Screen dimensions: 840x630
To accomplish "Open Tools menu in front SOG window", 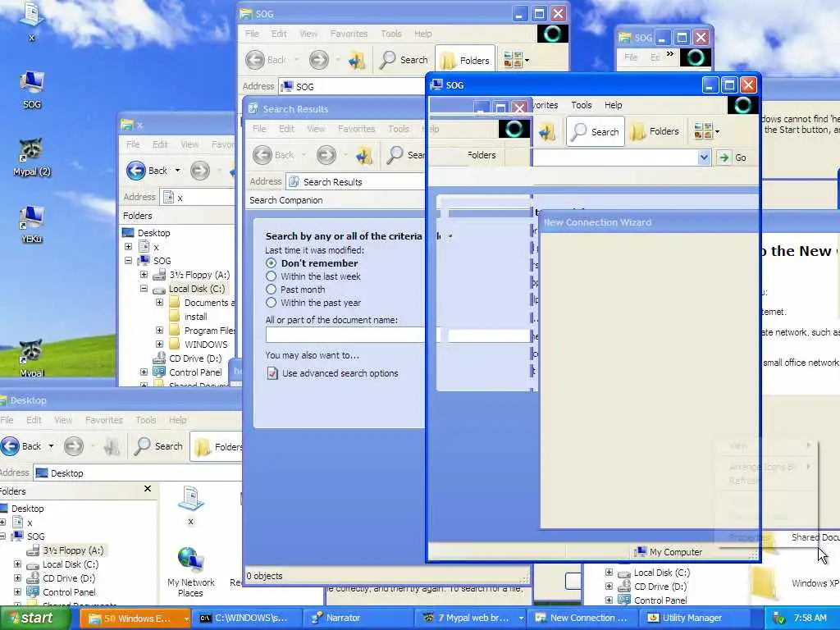I will coord(582,105).
